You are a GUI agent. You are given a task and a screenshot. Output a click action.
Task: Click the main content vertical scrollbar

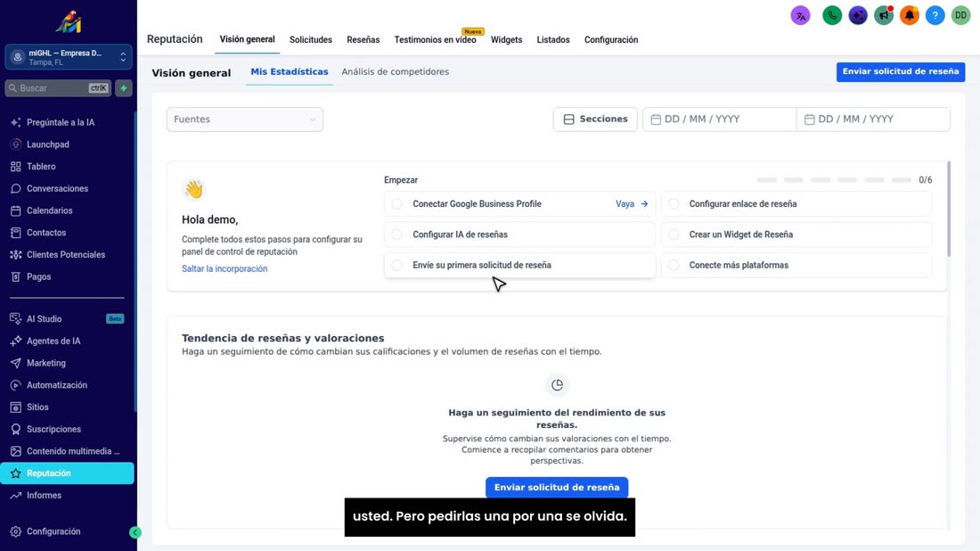(x=949, y=209)
